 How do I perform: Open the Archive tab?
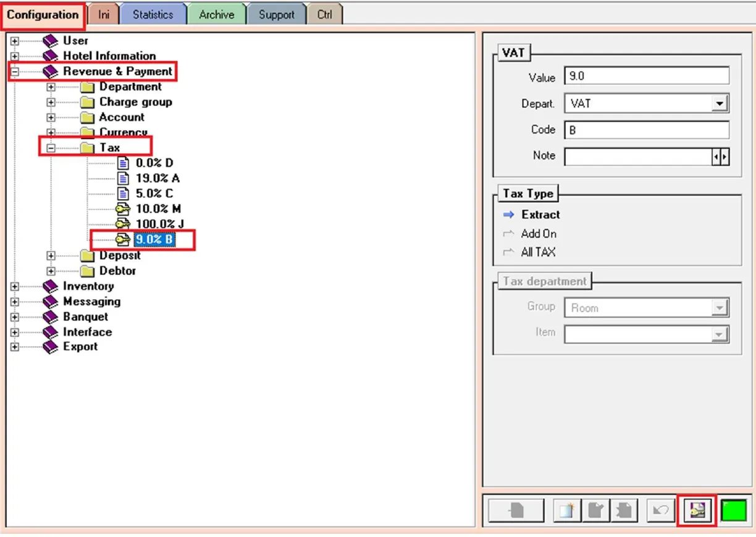coord(216,15)
